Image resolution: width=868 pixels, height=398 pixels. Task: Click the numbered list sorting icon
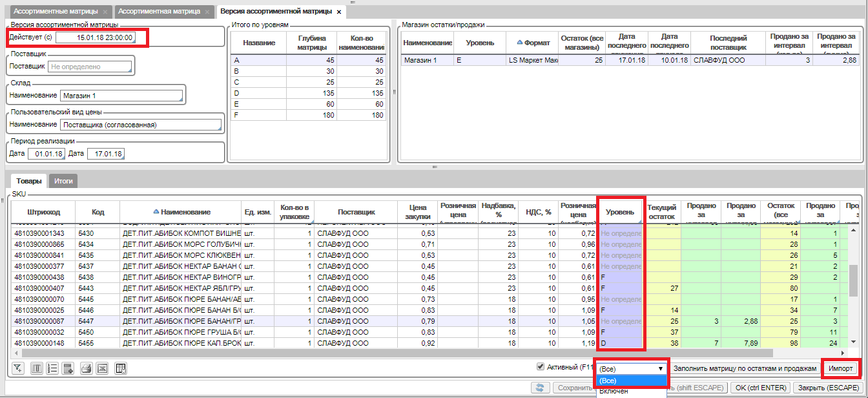tap(53, 368)
